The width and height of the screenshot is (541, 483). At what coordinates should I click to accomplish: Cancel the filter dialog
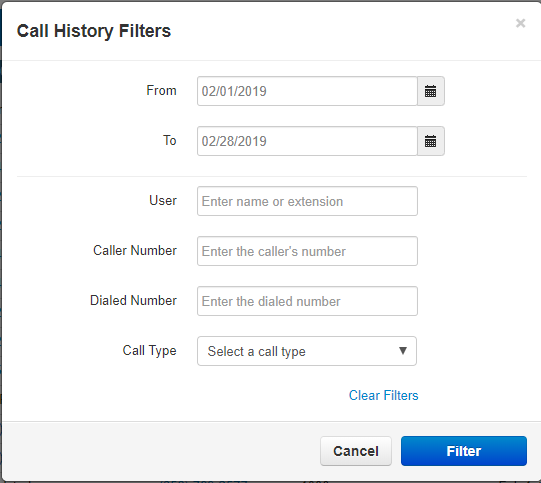(356, 451)
